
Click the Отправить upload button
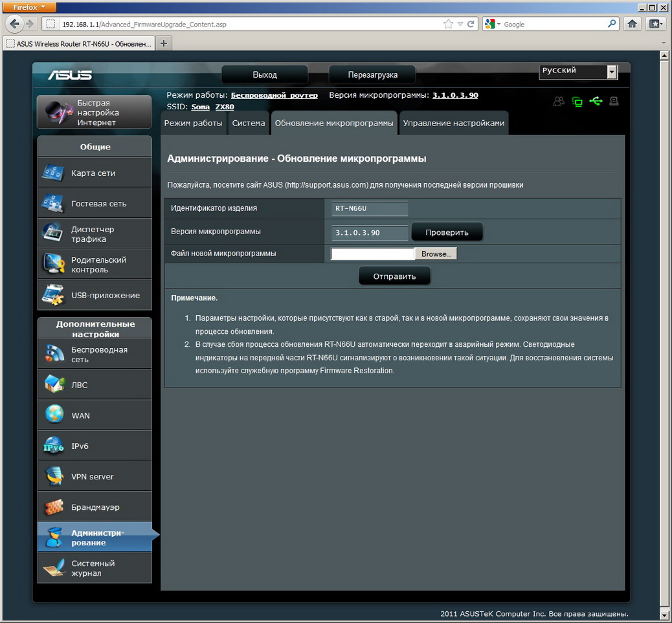[x=394, y=276]
